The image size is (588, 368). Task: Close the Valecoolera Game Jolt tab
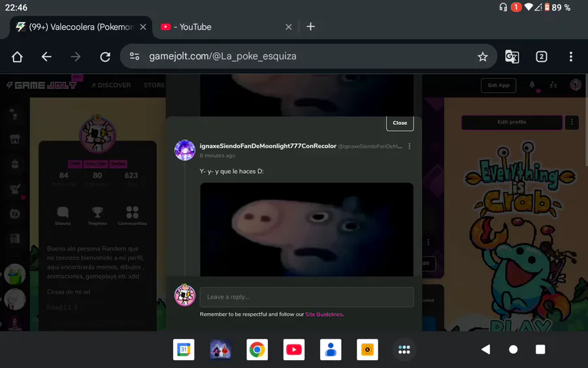tap(143, 27)
